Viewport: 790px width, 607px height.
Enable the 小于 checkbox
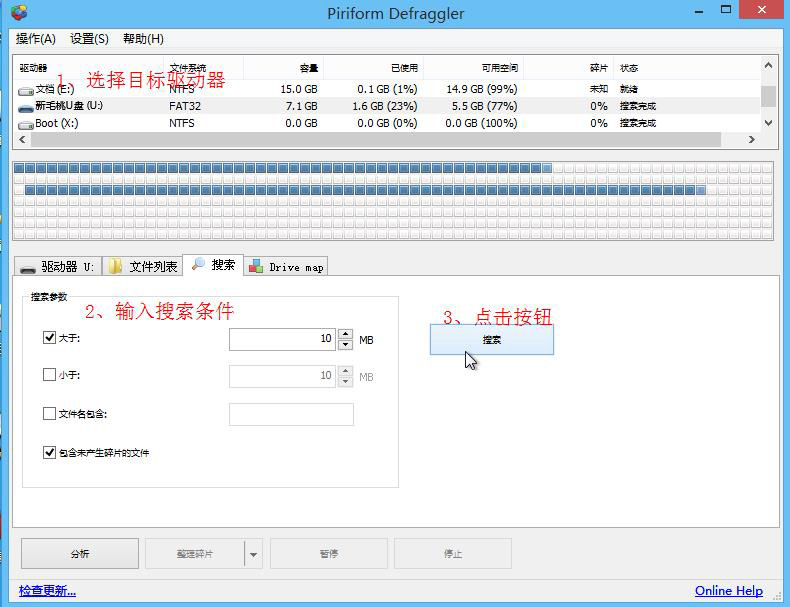[49, 375]
